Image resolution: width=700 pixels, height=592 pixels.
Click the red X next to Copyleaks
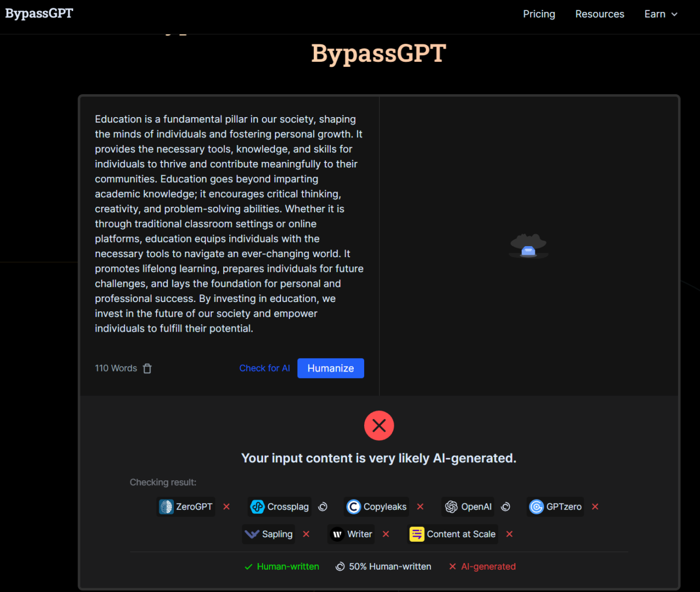[x=420, y=507]
